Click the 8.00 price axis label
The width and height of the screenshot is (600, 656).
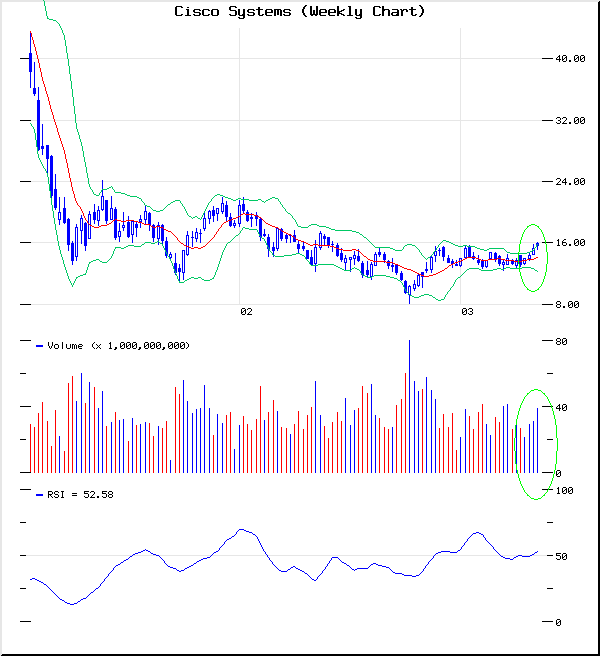[567, 305]
